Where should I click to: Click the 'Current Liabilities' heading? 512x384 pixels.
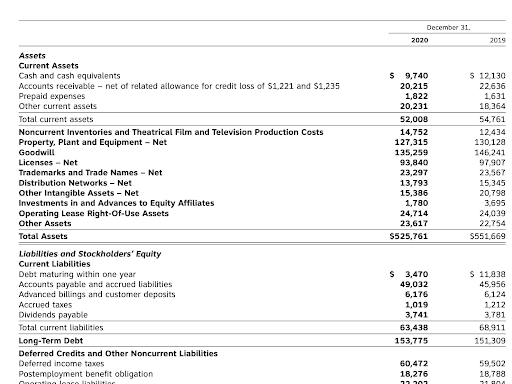55,264
